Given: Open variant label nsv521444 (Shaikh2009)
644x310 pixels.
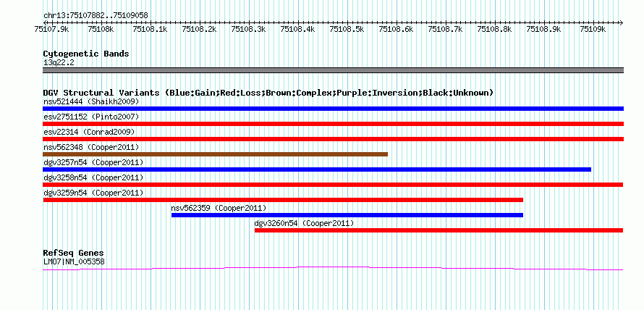Looking at the screenshot, I should point(91,101).
